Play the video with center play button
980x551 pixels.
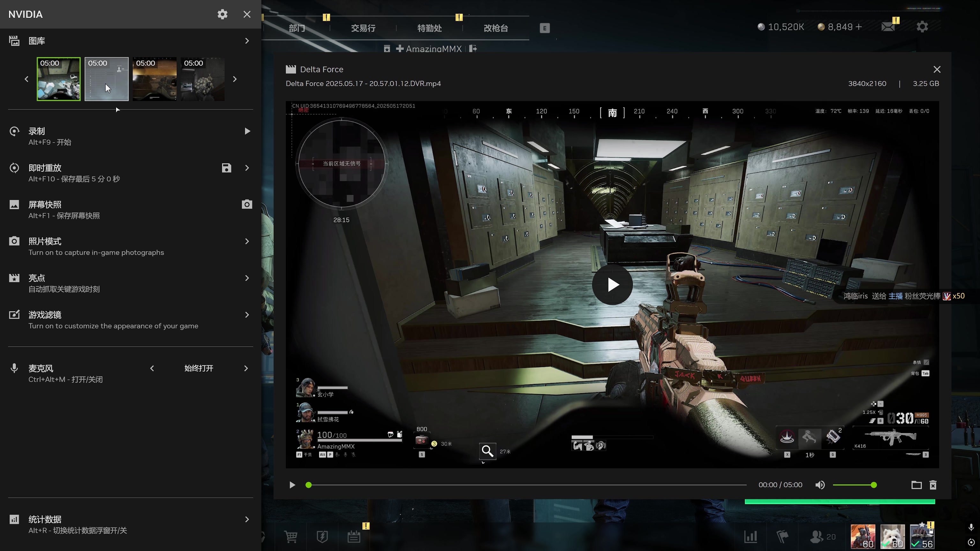[x=612, y=285]
